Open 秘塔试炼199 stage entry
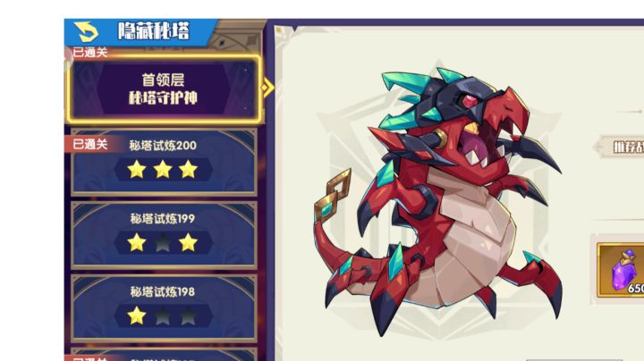 click(164, 235)
